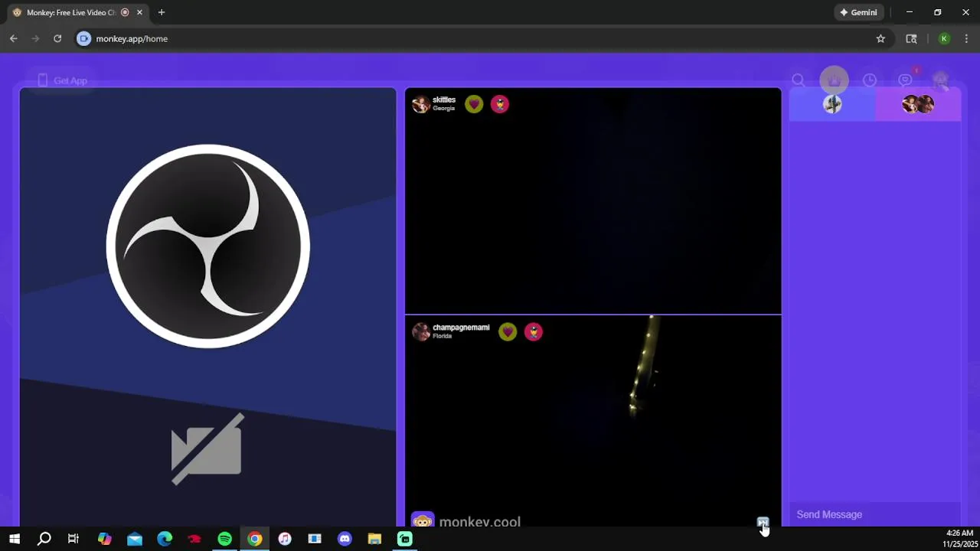Viewport: 980px width, 551px height.
Task: Select the two-avatar pair chat tab
Action: coord(918,104)
